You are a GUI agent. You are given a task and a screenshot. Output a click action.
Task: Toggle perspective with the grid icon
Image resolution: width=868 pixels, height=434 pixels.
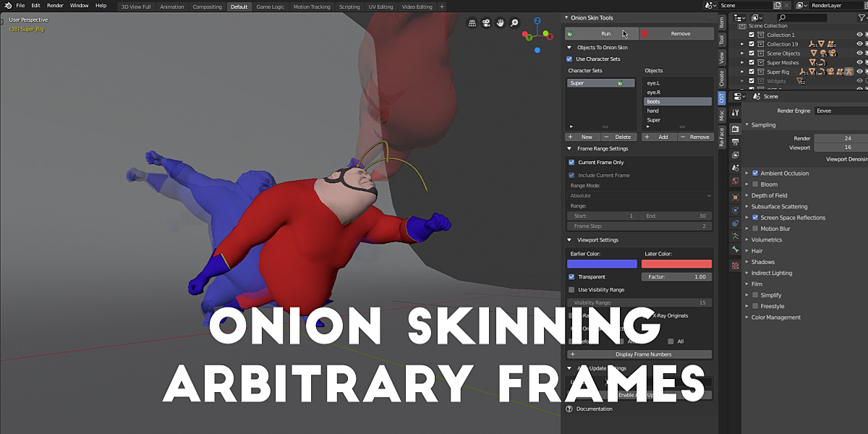(x=472, y=22)
